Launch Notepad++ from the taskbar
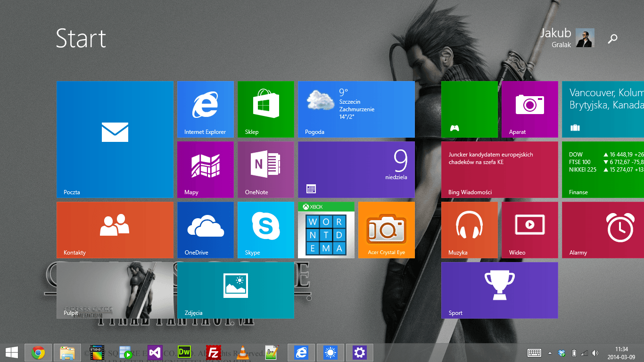The image size is (644, 362). point(272,353)
